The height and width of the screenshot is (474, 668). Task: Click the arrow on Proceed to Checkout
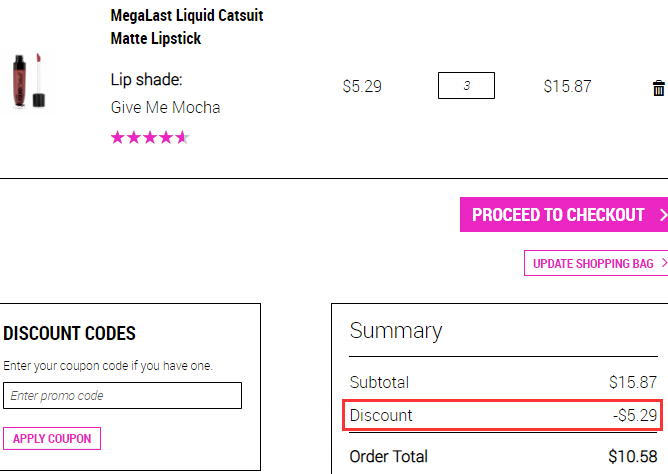point(663,215)
